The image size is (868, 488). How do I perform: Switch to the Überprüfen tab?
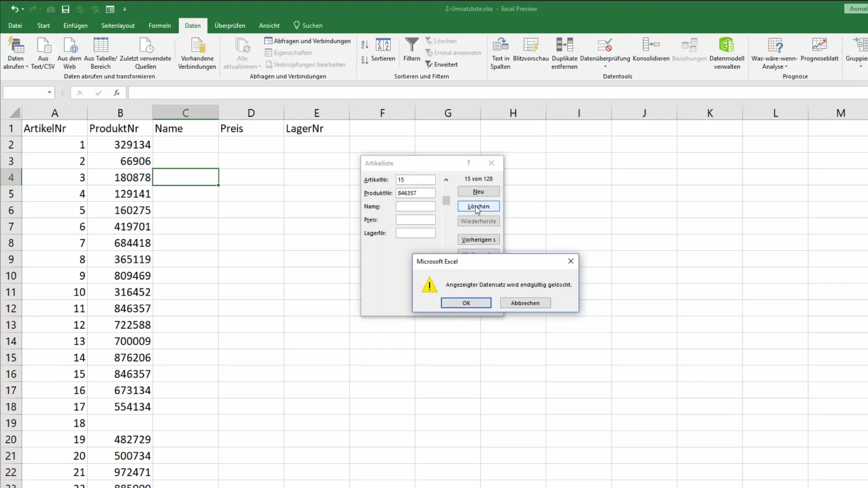tap(230, 25)
